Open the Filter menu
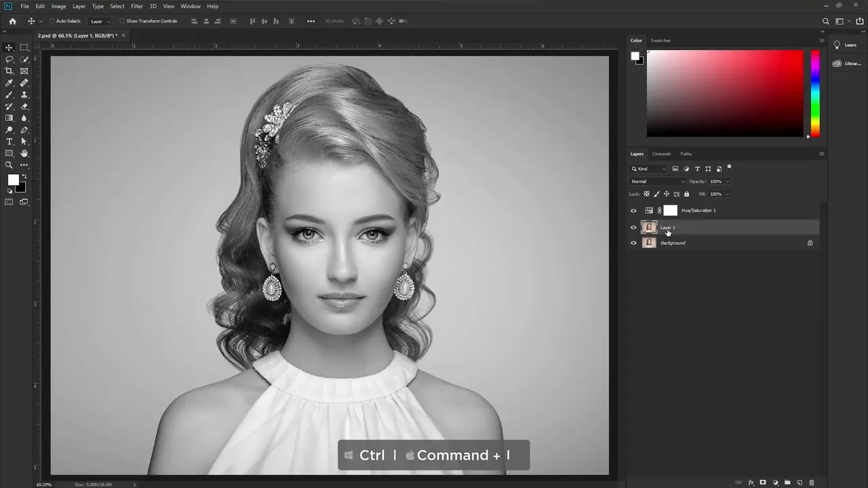Screen dimensions: 868x488 pos(137,6)
